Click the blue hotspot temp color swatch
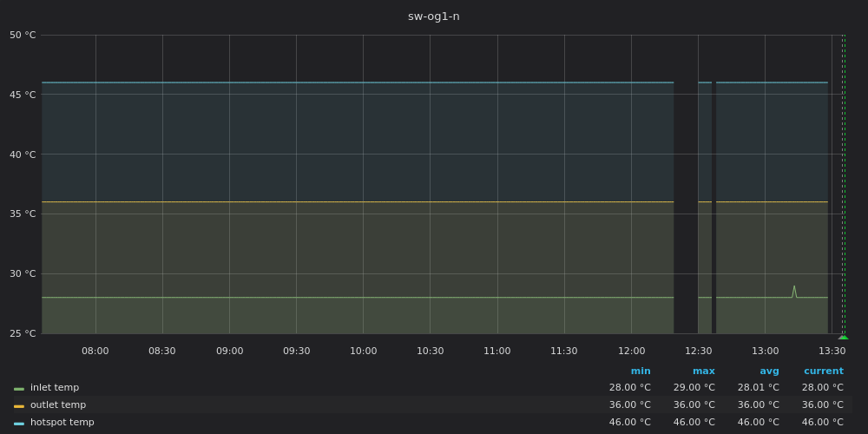 pos(19,423)
